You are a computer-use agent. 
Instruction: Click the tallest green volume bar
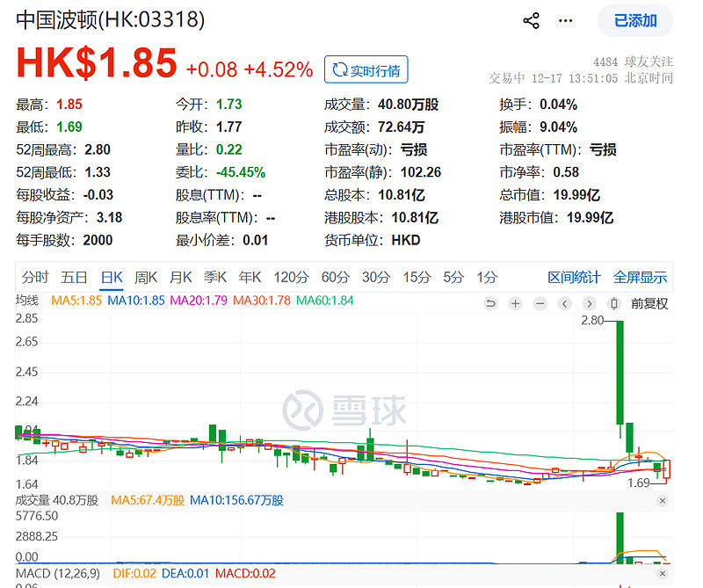[x=620, y=538]
